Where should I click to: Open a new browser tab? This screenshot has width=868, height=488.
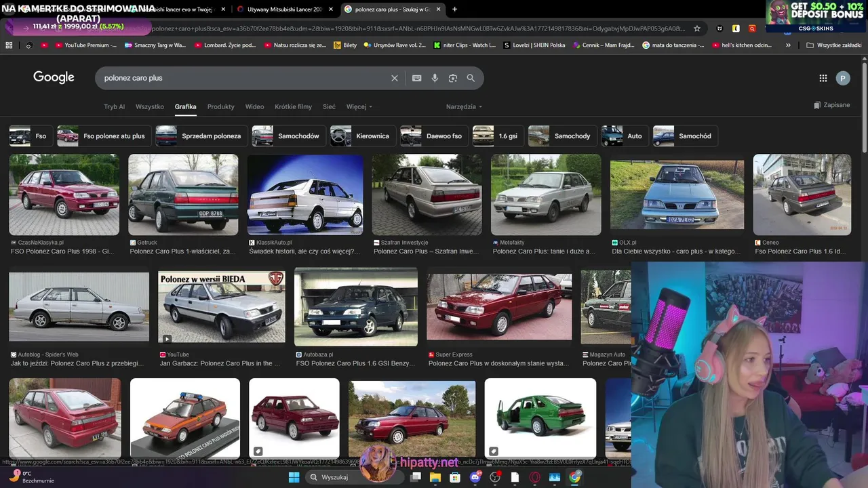pos(454,9)
